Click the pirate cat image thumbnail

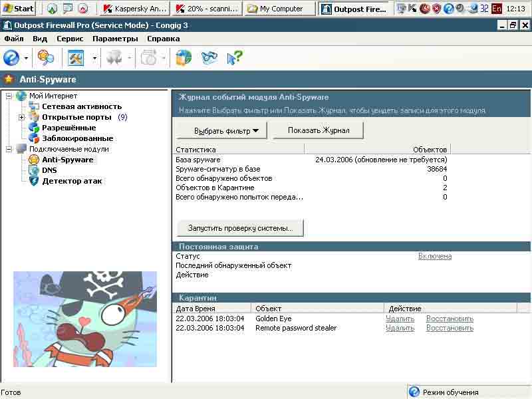point(85,319)
